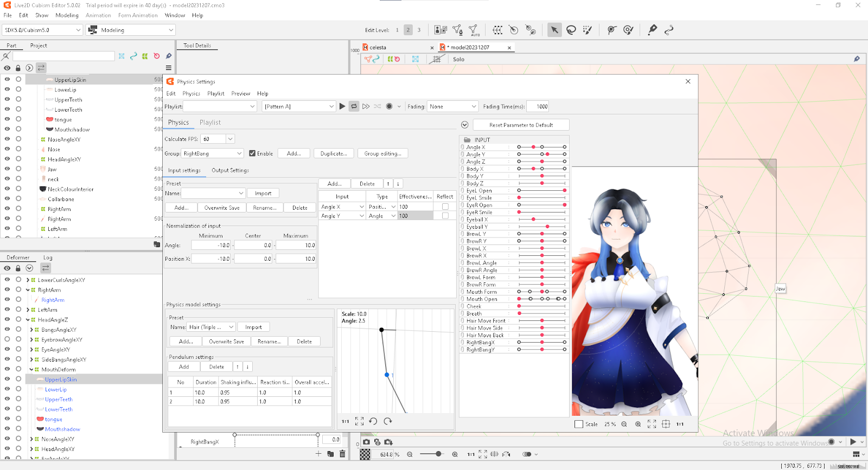Click Reset Parameter to Default button
The image size is (868, 470).
tap(521, 125)
